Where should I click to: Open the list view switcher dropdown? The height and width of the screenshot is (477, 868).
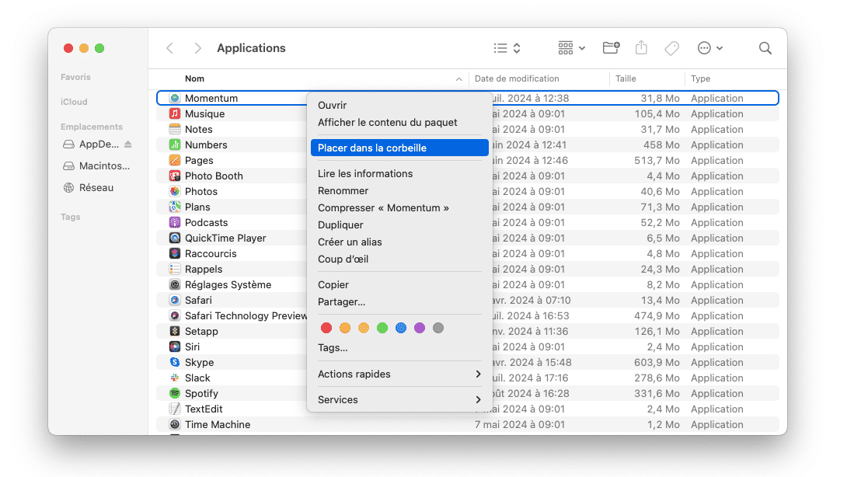(x=507, y=48)
